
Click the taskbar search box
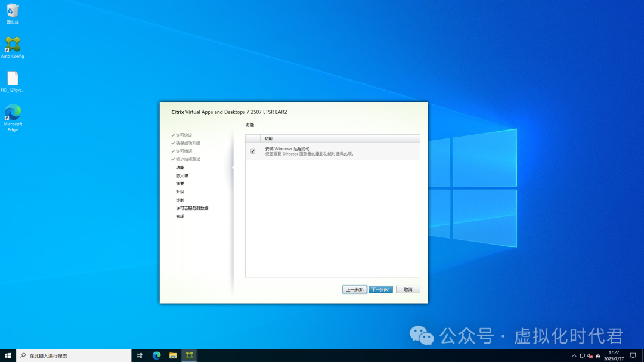coord(74,355)
